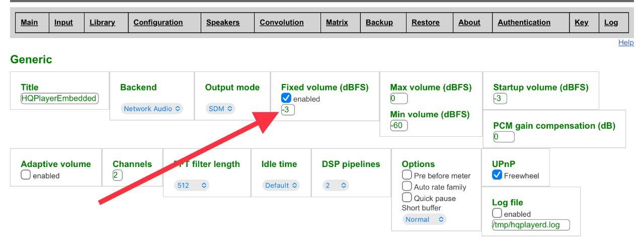Open the Convolution page
This screenshot has width=644, height=246.
281,22
